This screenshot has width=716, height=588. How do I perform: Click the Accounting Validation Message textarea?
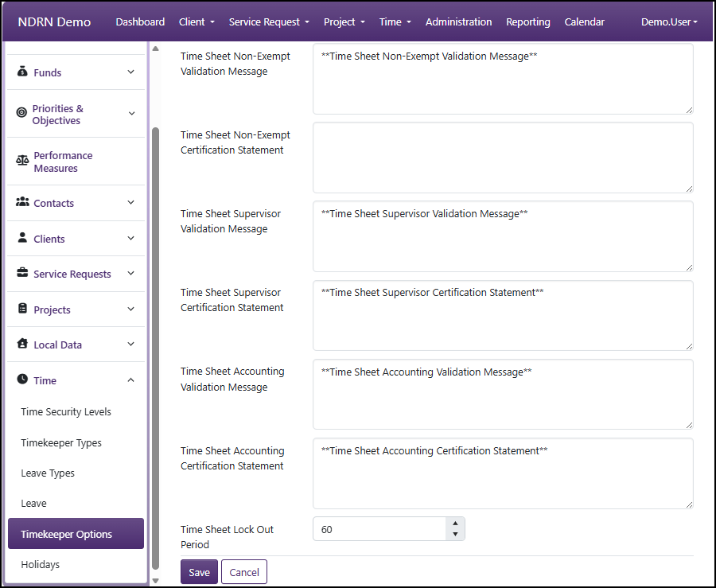(x=504, y=395)
